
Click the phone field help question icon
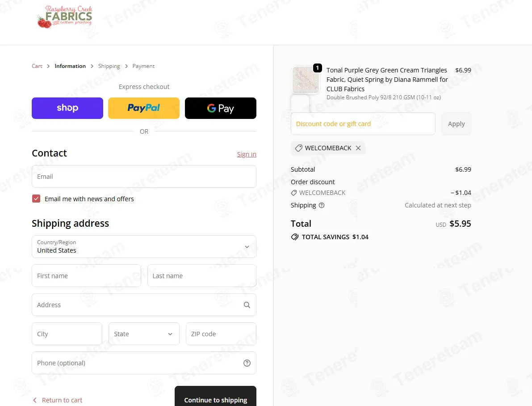pyautogui.click(x=247, y=363)
